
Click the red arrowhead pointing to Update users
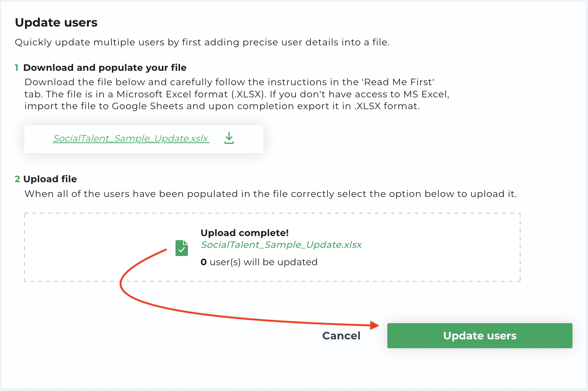tap(375, 325)
